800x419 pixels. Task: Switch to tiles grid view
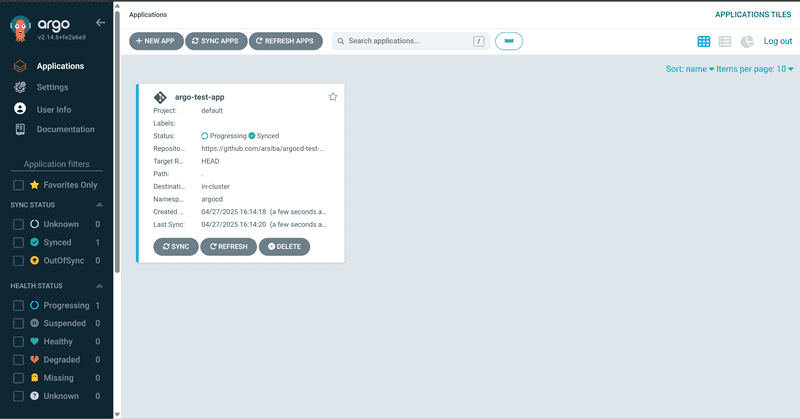point(704,41)
